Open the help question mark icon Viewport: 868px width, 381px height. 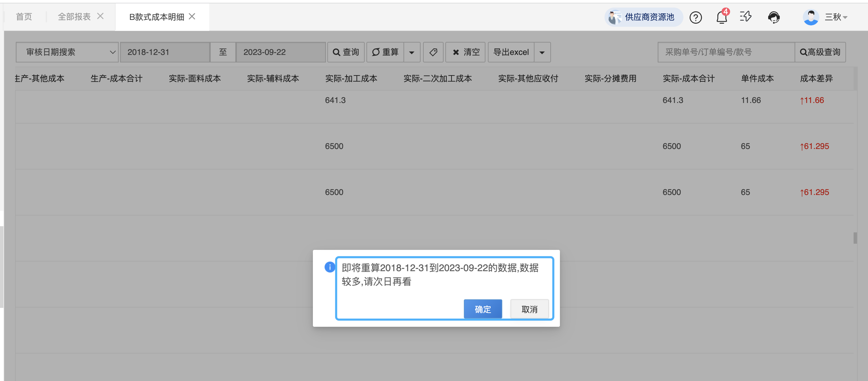(695, 17)
